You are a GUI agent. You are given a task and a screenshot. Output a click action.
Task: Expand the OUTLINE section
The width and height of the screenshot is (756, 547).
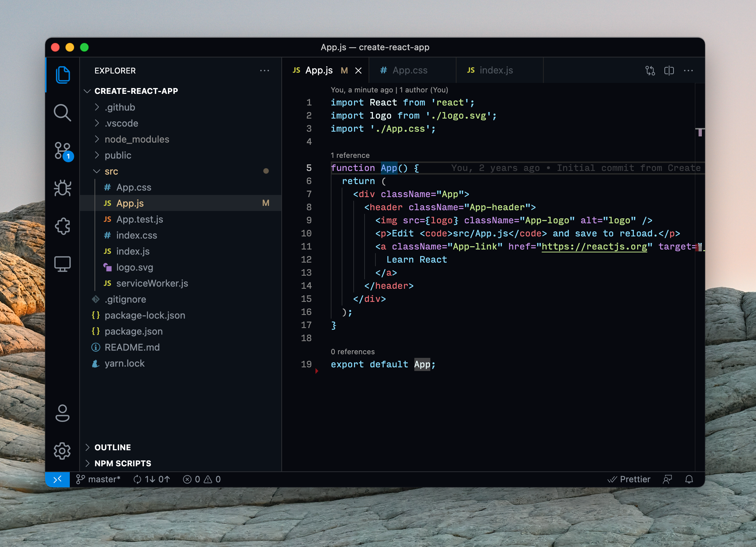pos(112,447)
